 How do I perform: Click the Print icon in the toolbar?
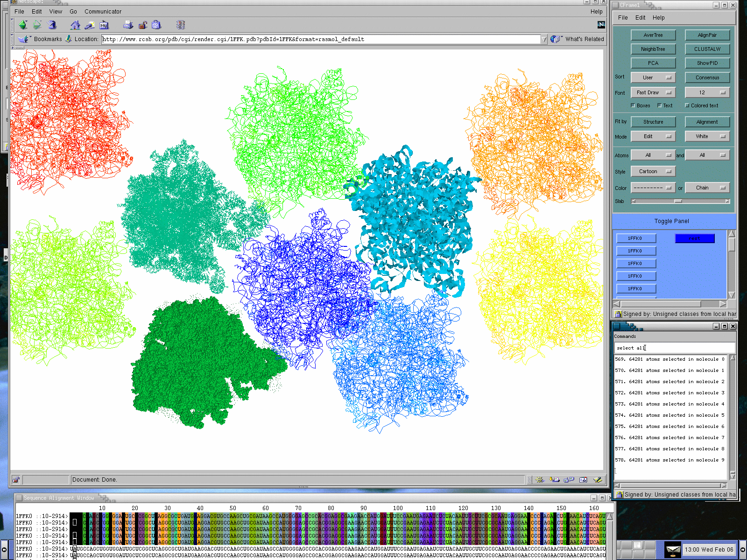point(128,25)
